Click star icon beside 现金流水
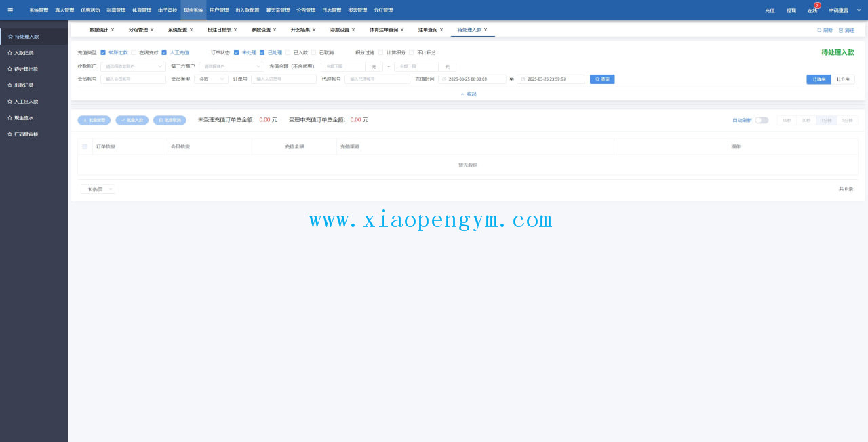Image resolution: width=868 pixels, height=442 pixels. click(9, 118)
